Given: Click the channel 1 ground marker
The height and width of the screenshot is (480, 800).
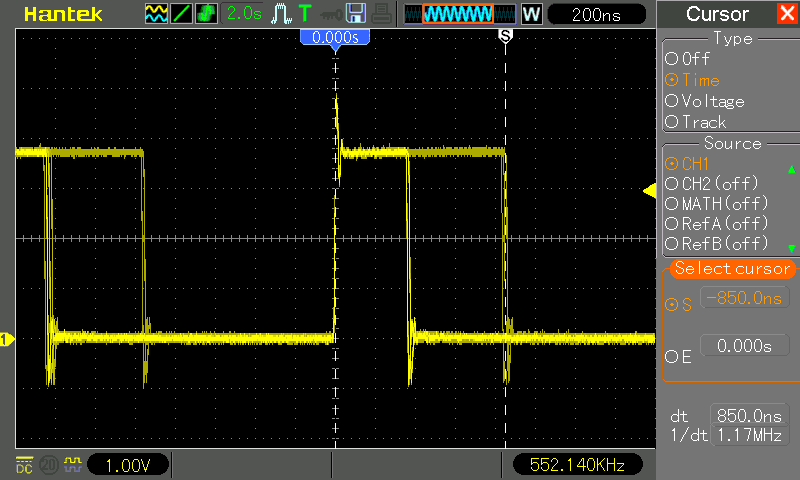Looking at the screenshot, I should click(7, 339).
